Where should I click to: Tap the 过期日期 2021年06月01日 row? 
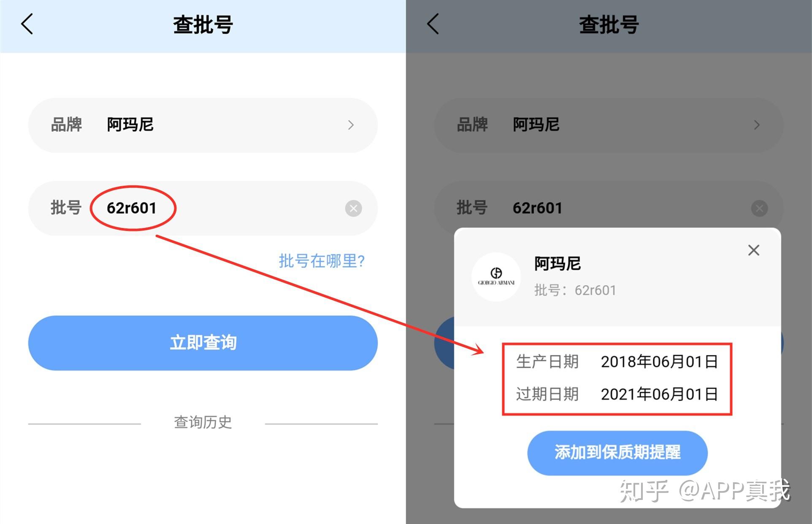pyautogui.click(x=617, y=394)
